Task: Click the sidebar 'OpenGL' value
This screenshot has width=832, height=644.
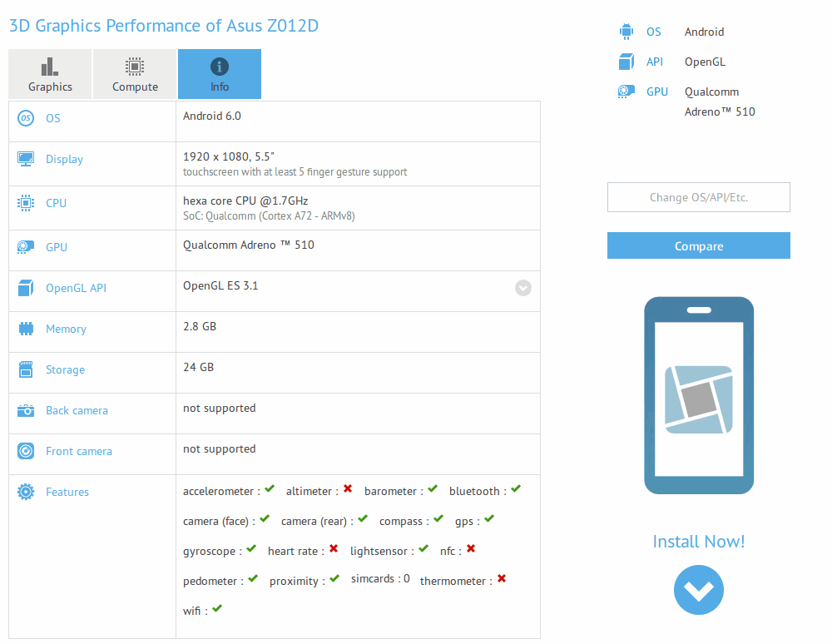Action: [x=705, y=62]
